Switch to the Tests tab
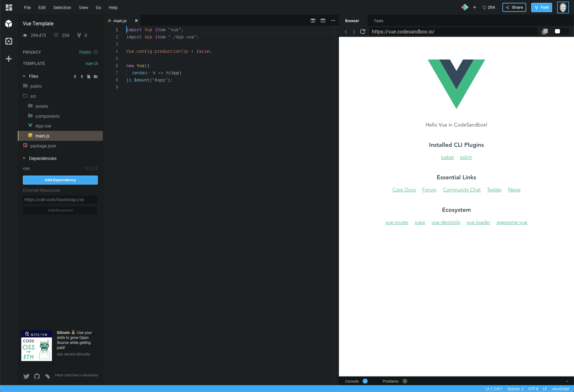The height and width of the screenshot is (392, 574). pos(378,21)
